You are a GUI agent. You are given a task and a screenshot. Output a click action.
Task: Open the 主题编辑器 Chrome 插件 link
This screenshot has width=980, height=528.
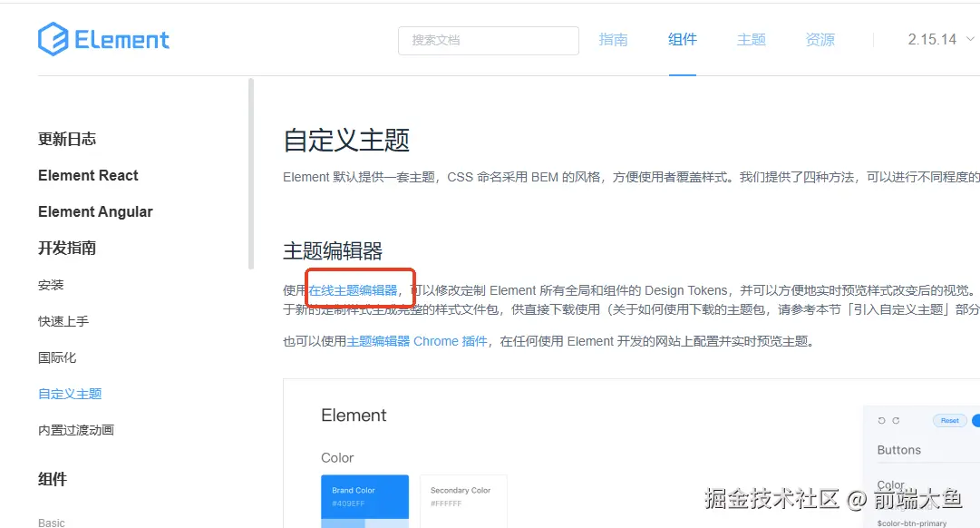click(417, 341)
